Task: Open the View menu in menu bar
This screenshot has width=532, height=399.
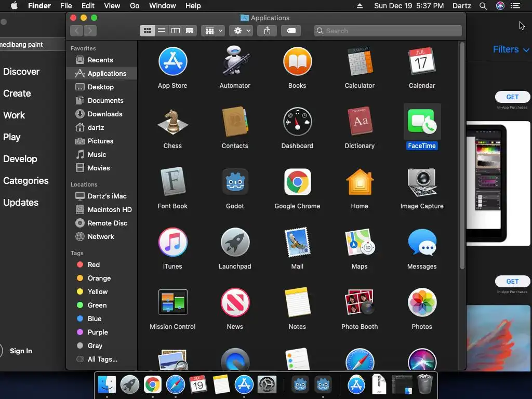Action: click(112, 6)
